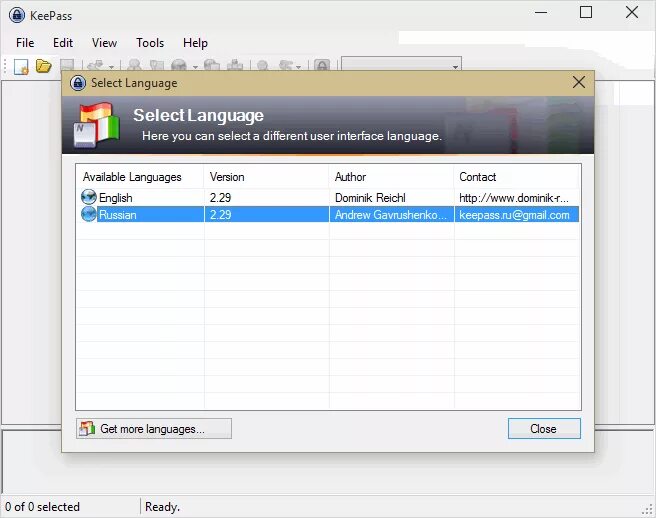Click the New database toolbar icon
The width and height of the screenshot is (656, 518).
tap(21, 66)
